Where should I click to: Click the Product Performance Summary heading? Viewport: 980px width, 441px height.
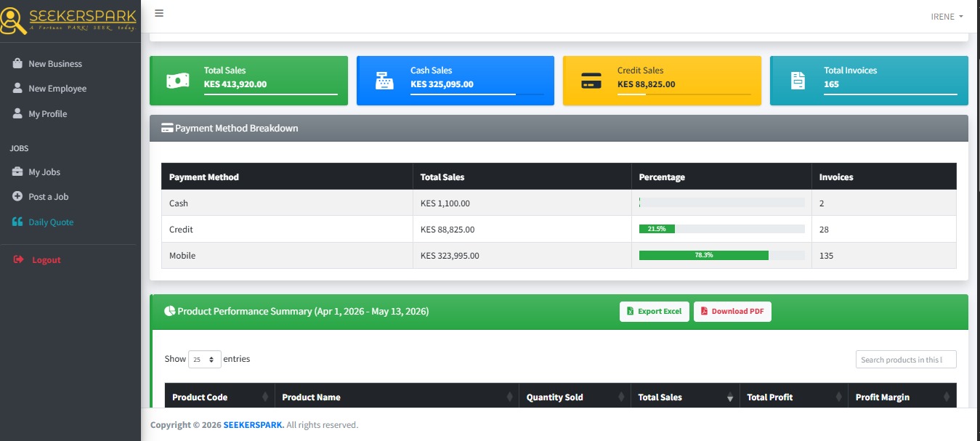click(x=303, y=311)
